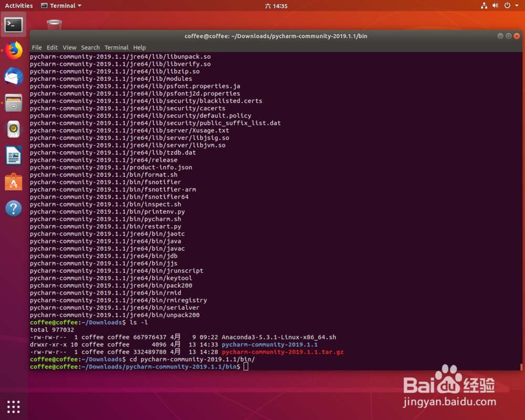Click the jre64/lib/tzdb.dat line
525x420 pixels.
(113, 153)
